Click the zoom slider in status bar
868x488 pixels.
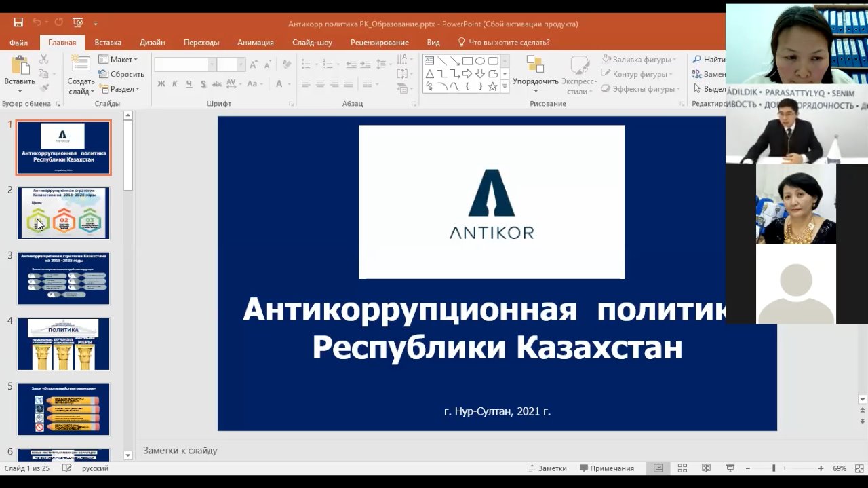pos(783,468)
